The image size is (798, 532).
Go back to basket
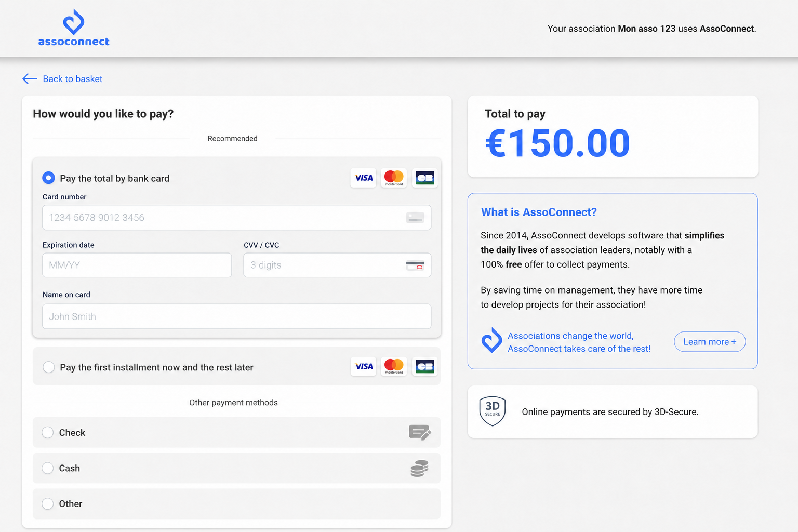tap(73, 79)
